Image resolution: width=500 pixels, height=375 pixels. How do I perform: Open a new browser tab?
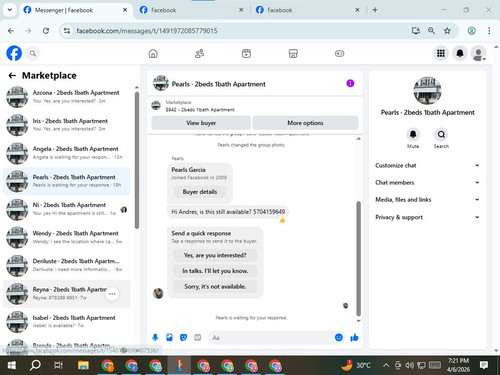pos(375,10)
